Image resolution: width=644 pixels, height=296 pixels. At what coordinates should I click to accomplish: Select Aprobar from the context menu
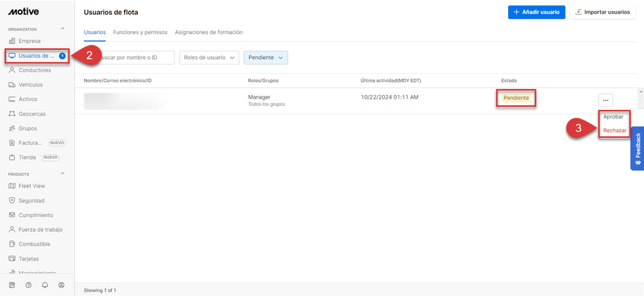(613, 117)
